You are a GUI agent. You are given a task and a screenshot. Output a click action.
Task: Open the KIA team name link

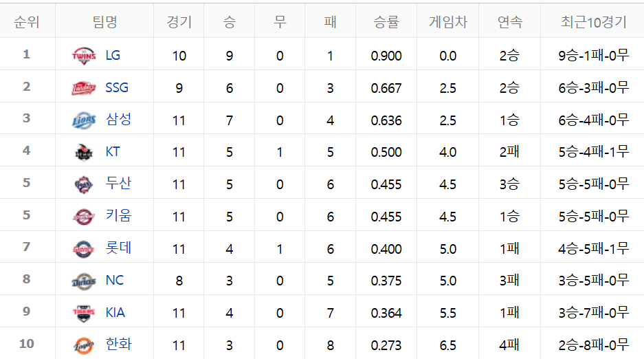click(115, 313)
